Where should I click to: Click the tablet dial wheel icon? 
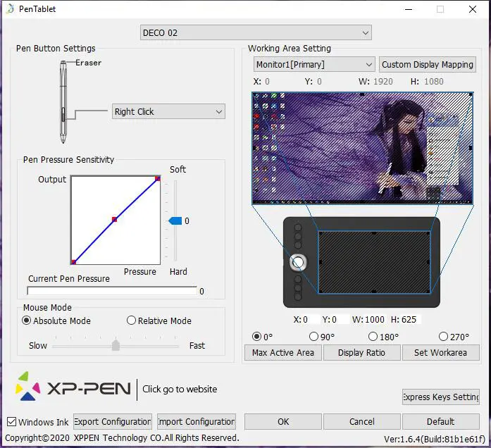click(298, 262)
